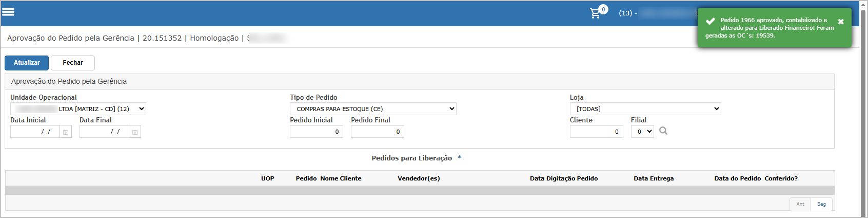The height and width of the screenshot is (218, 868).
Task: Click the green check icon in notification
Action: click(x=711, y=21)
